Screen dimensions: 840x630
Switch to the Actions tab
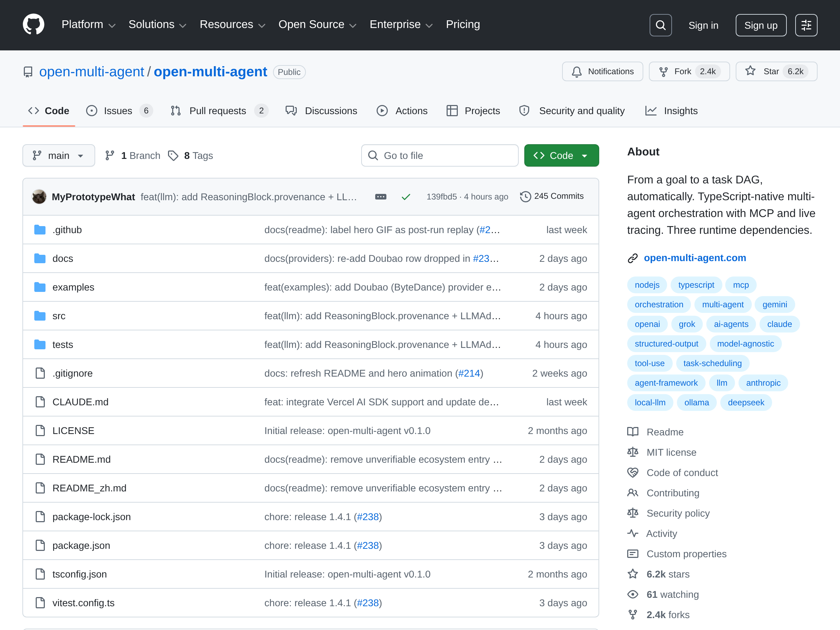point(402,111)
